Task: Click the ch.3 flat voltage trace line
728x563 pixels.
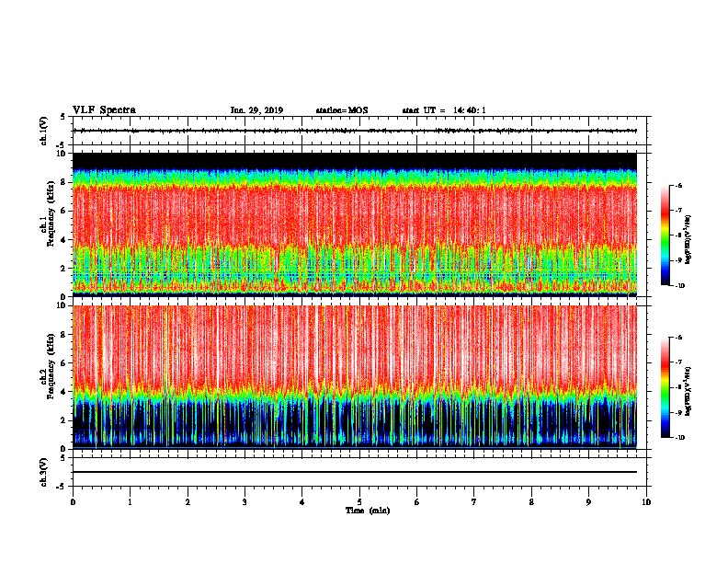Action: [355, 472]
